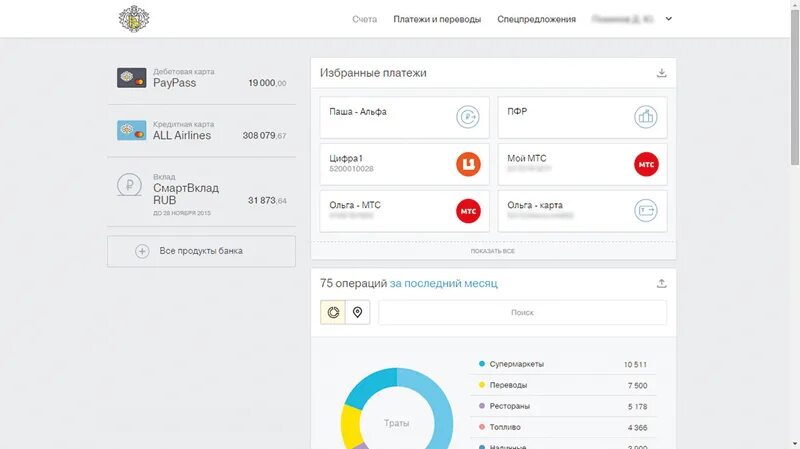Open the ALL Airlines credit account

(x=202, y=131)
